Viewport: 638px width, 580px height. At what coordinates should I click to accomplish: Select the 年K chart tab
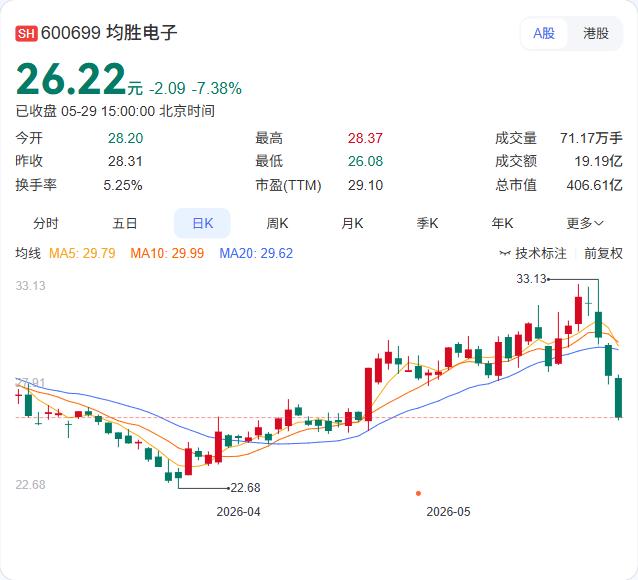[502, 223]
